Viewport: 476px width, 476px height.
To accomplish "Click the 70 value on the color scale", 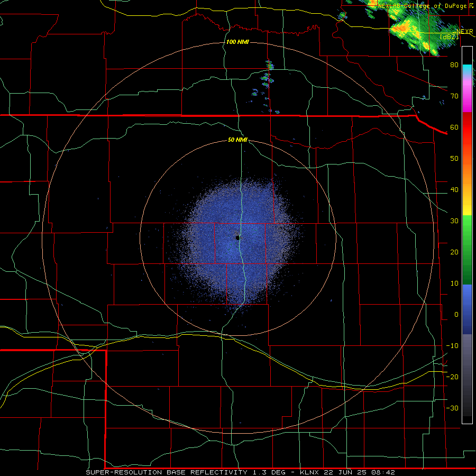I will tap(454, 96).
